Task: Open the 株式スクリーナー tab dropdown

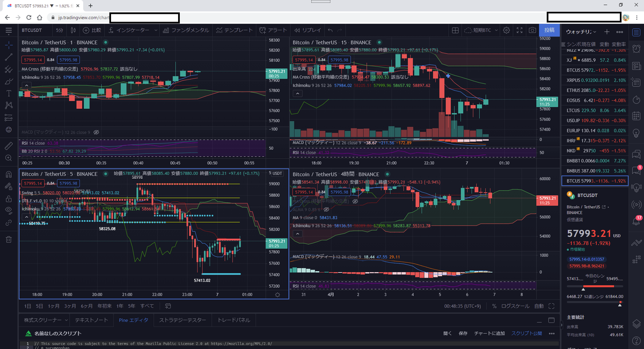Action: pyautogui.click(x=46, y=320)
